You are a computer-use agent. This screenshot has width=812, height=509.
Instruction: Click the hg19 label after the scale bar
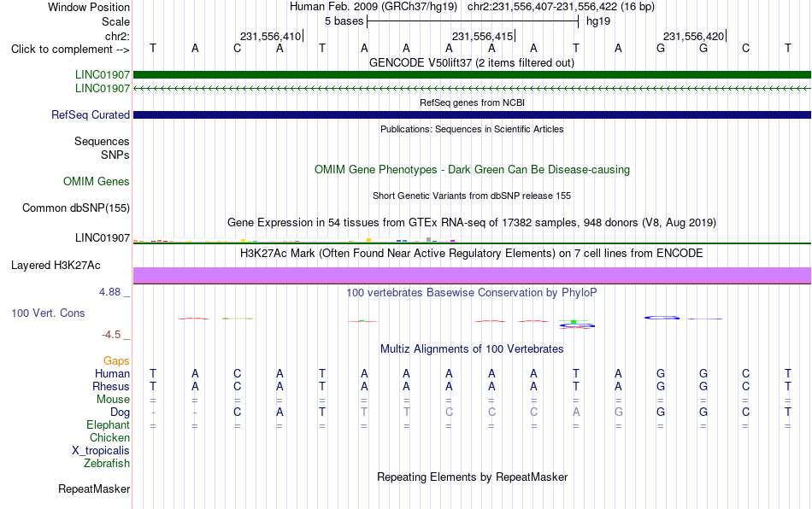pyautogui.click(x=598, y=21)
